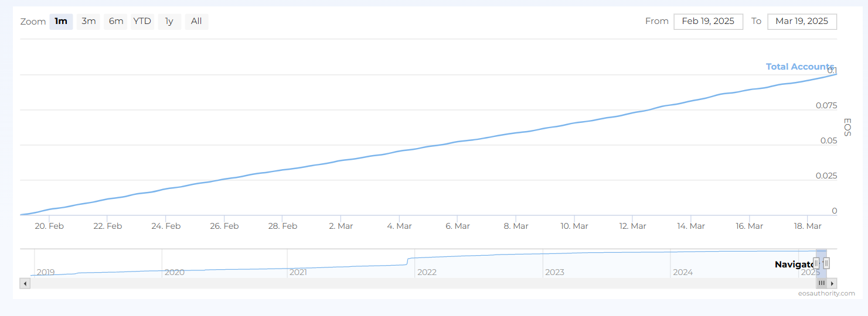
Task: Click the Navigator series label
Action: click(x=794, y=265)
